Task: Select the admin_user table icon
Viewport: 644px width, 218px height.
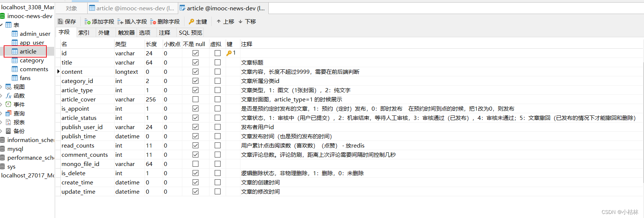Action: tap(15, 34)
